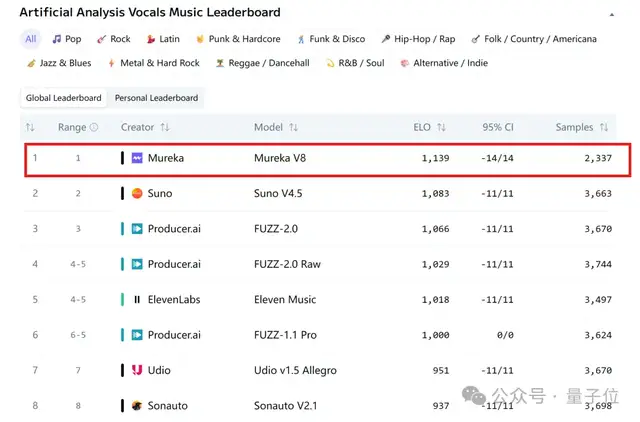Sort table by Model column
The image size is (640, 422).
(x=293, y=128)
